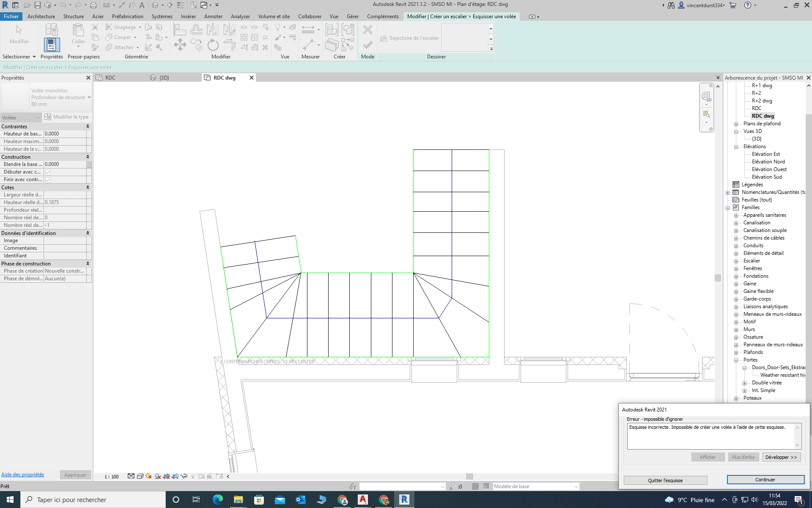Switch to the {3D} view tab

click(x=164, y=78)
